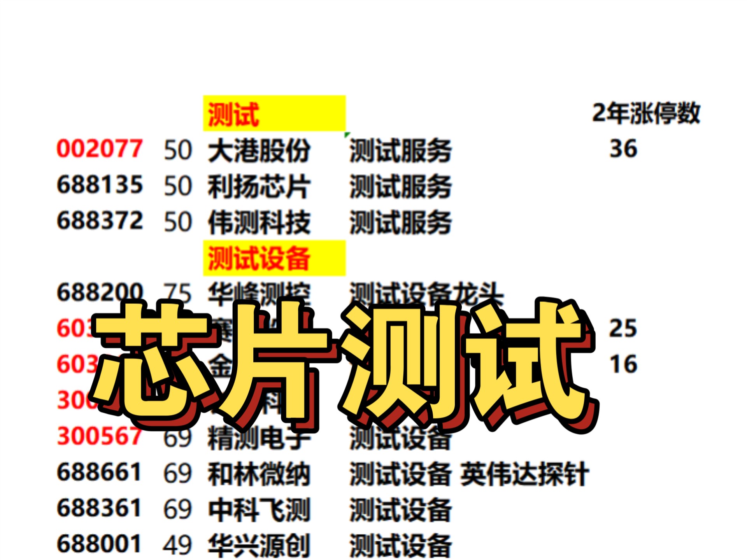The width and height of the screenshot is (747, 560).
Task: Click the 大港股份 name cell
Action: [x=259, y=150]
